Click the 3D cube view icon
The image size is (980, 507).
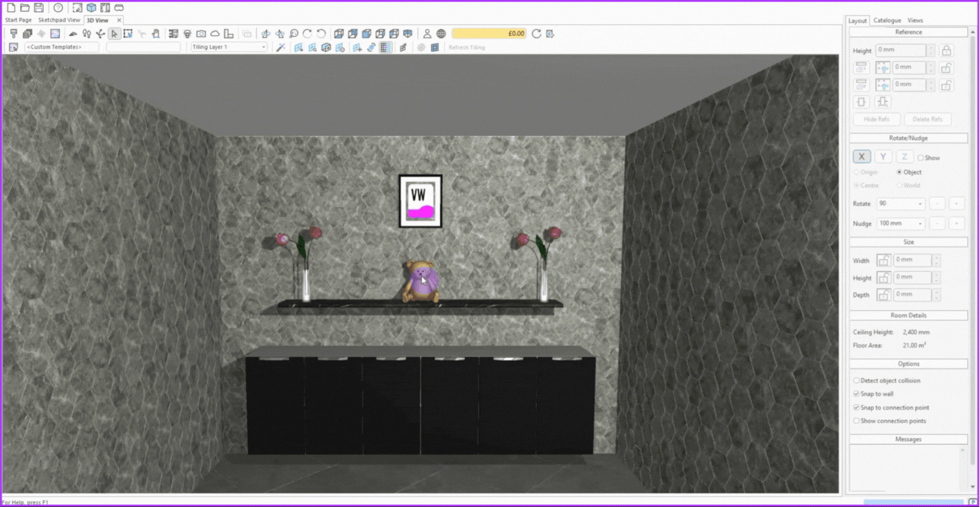[91, 8]
